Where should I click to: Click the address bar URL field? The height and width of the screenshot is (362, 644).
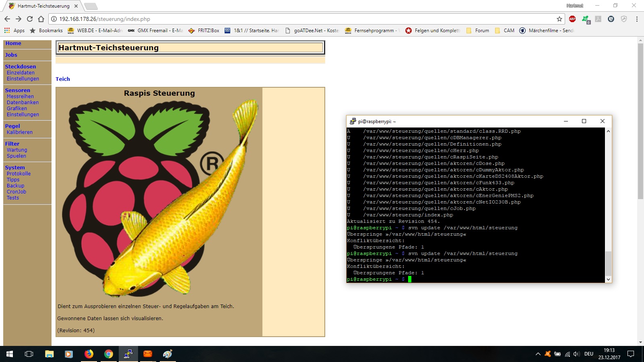(282, 19)
